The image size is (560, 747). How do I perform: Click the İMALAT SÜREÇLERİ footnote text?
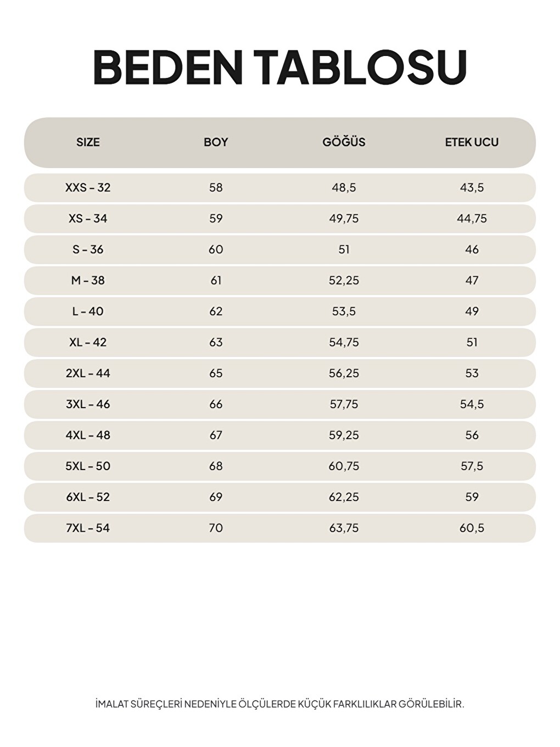280,704
